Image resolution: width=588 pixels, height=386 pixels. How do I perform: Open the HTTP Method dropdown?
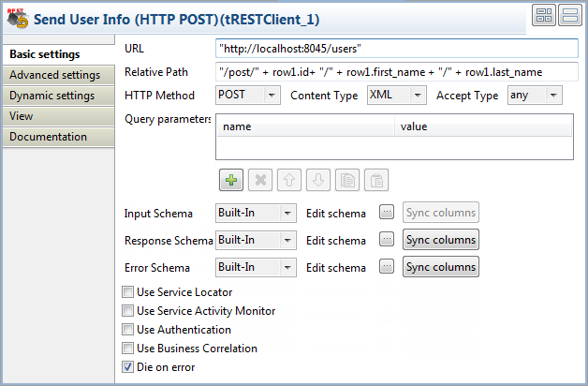pyautogui.click(x=248, y=95)
